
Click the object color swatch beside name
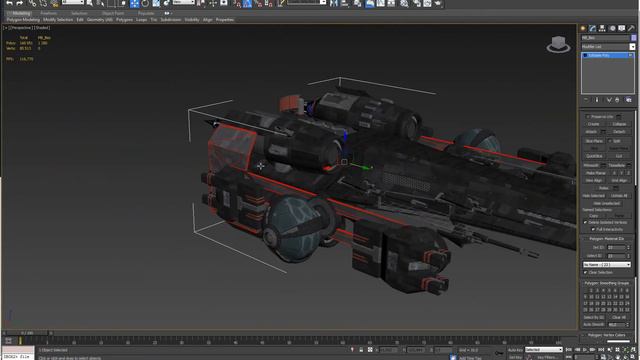pos(633,38)
